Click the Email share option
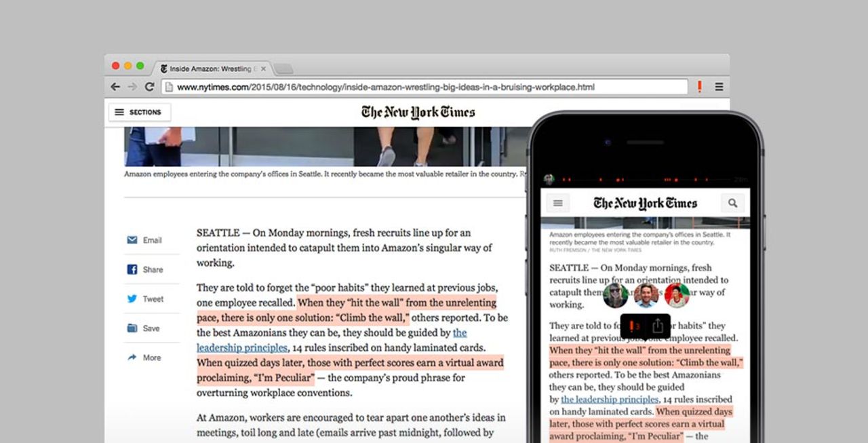 pos(144,240)
